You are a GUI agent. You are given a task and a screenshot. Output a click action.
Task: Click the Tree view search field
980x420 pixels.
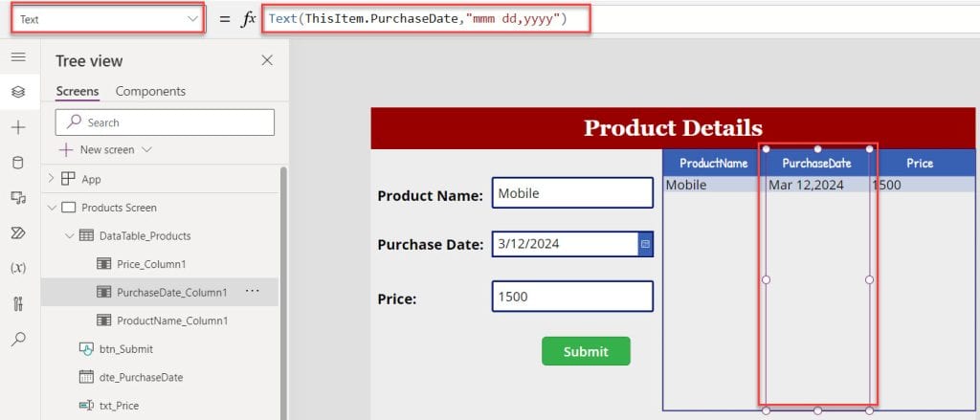pyautogui.click(x=165, y=122)
